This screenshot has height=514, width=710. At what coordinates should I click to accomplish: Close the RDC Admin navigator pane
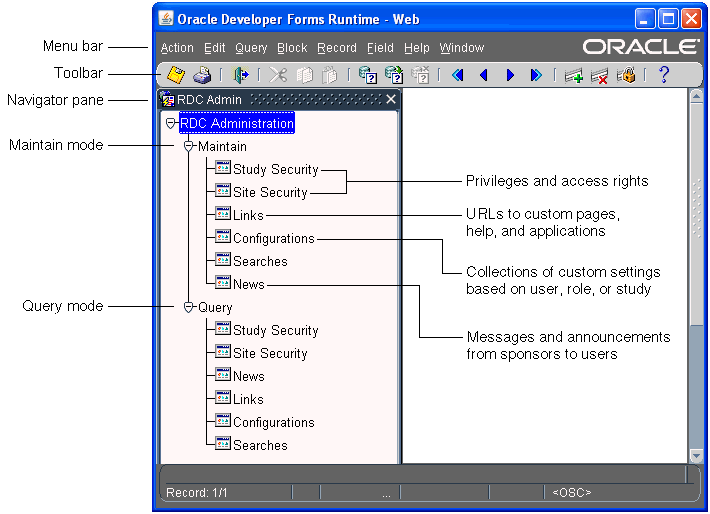click(391, 99)
